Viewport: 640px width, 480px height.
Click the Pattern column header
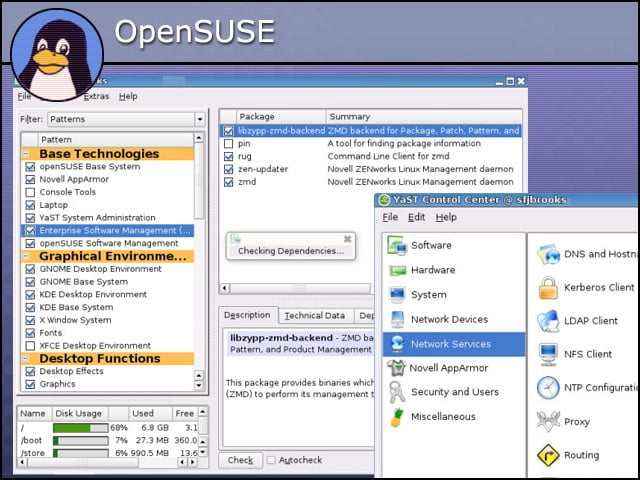[x=116, y=140]
